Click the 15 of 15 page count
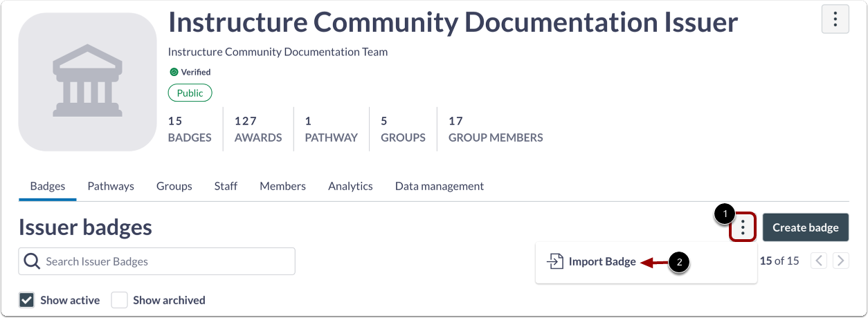Viewport: 868px width, 318px height. [x=779, y=261]
